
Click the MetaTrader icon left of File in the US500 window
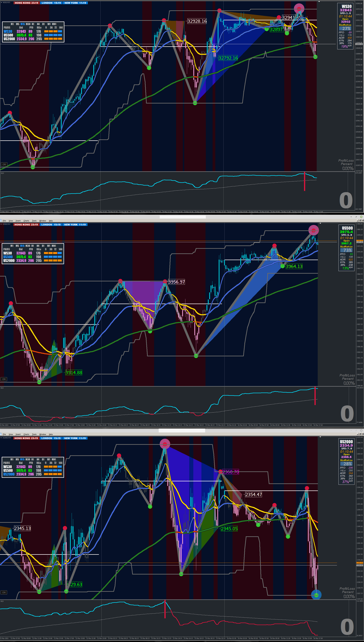1,221
